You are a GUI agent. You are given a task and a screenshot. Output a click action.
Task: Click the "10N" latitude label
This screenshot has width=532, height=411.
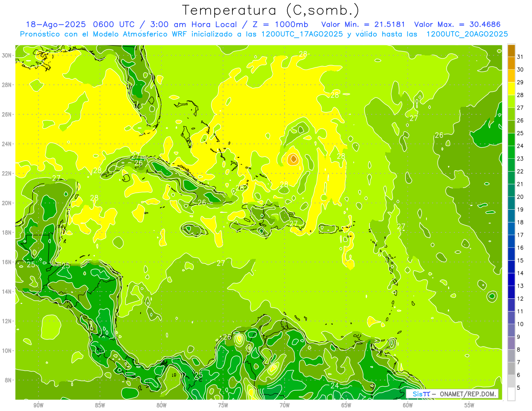point(7,350)
